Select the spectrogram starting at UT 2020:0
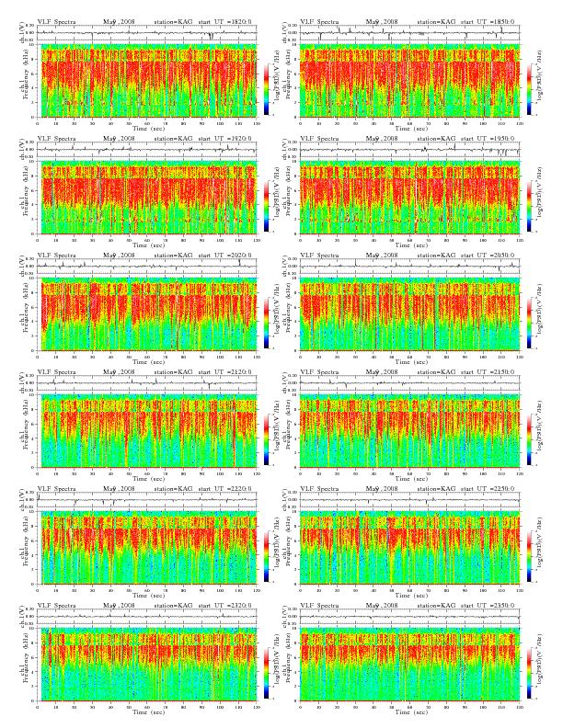The height and width of the screenshot is (728, 563). [x=147, y=314]
